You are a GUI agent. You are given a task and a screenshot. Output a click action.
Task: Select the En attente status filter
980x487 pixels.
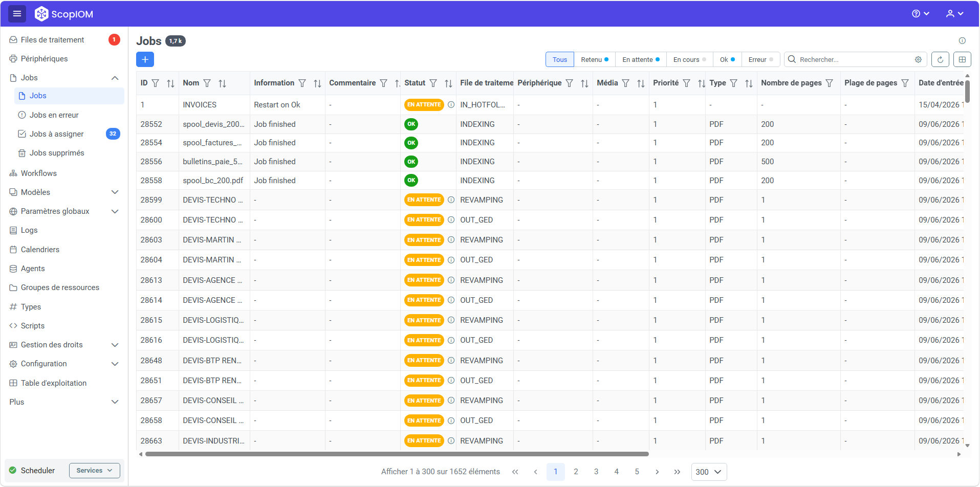[641, 59]
